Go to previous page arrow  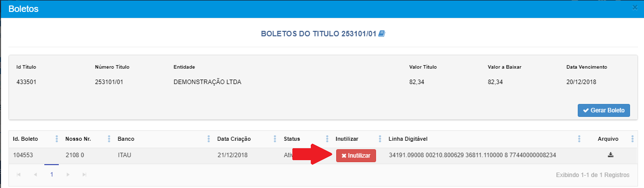[35, 175]
